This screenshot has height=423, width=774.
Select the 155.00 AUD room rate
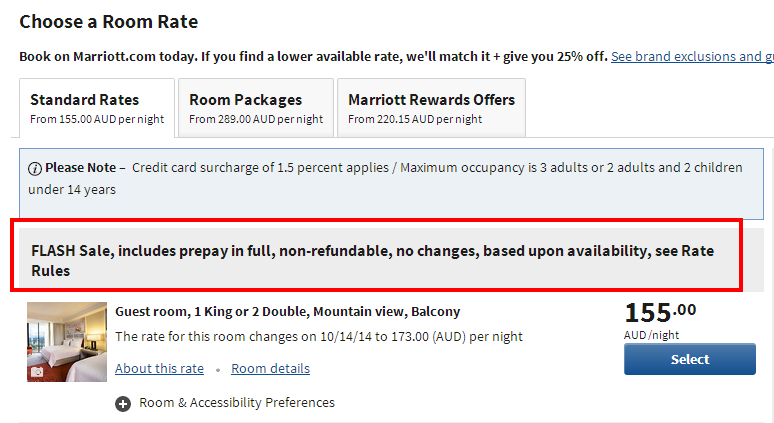pyautogui.click(x=690, y=359)
